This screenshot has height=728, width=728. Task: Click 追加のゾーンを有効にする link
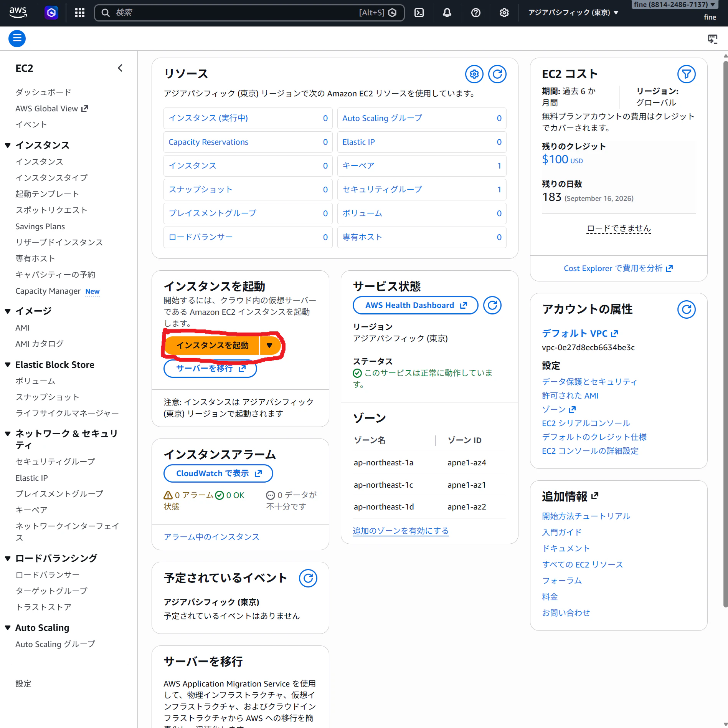point(401,531)
